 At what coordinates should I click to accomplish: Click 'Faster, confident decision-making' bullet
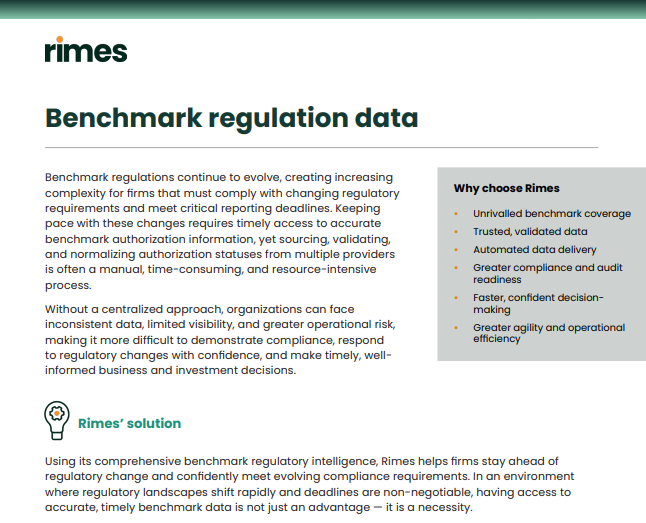click(538, 303)
